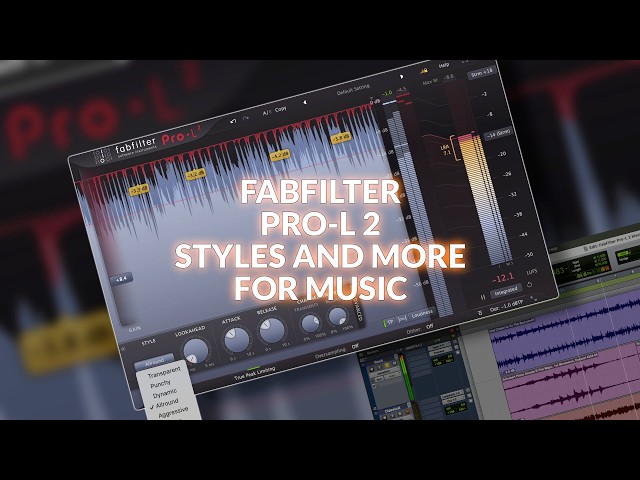Click the -14 (Strm) target label
The width and height of the screenshot is (640, 480).
click(x=499, y=133)
